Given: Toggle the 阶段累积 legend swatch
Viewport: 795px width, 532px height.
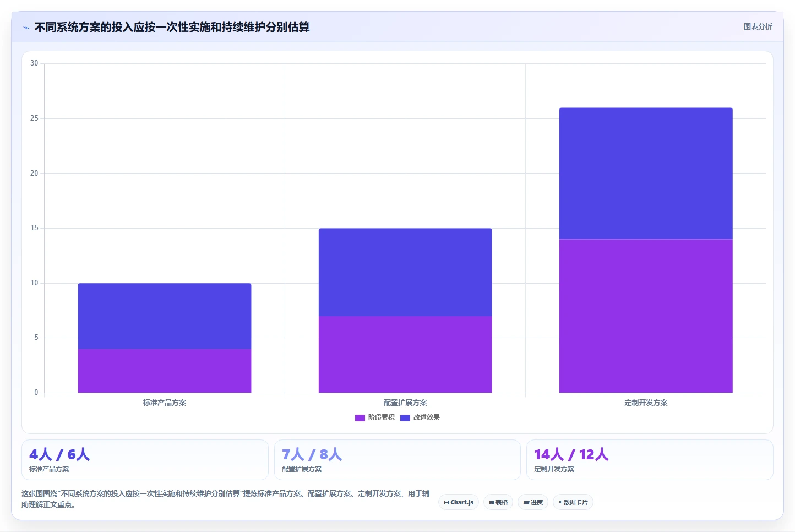Looking at the screenshot, I should click(x=360, y=418).
